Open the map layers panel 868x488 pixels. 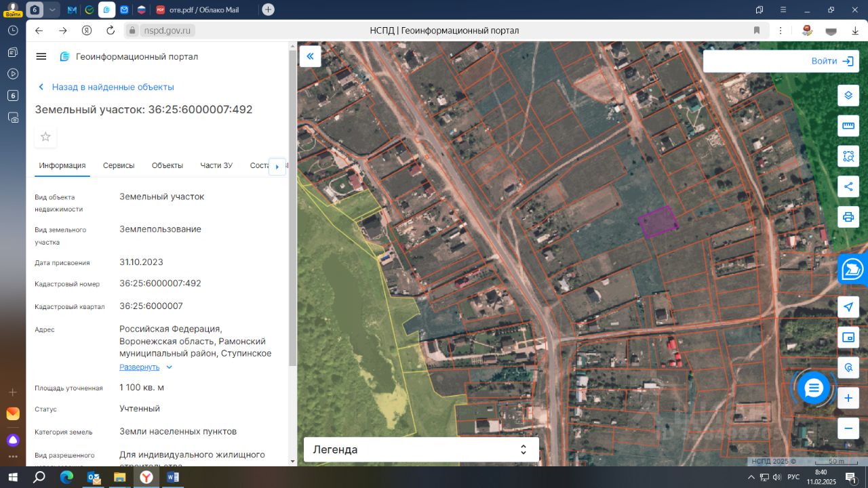tap(848, 96)
